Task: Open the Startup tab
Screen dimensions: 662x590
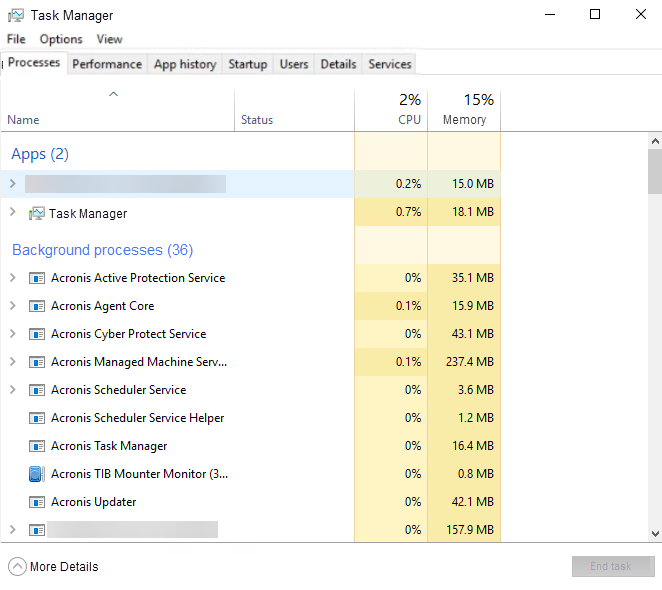Action: (248, 64)
